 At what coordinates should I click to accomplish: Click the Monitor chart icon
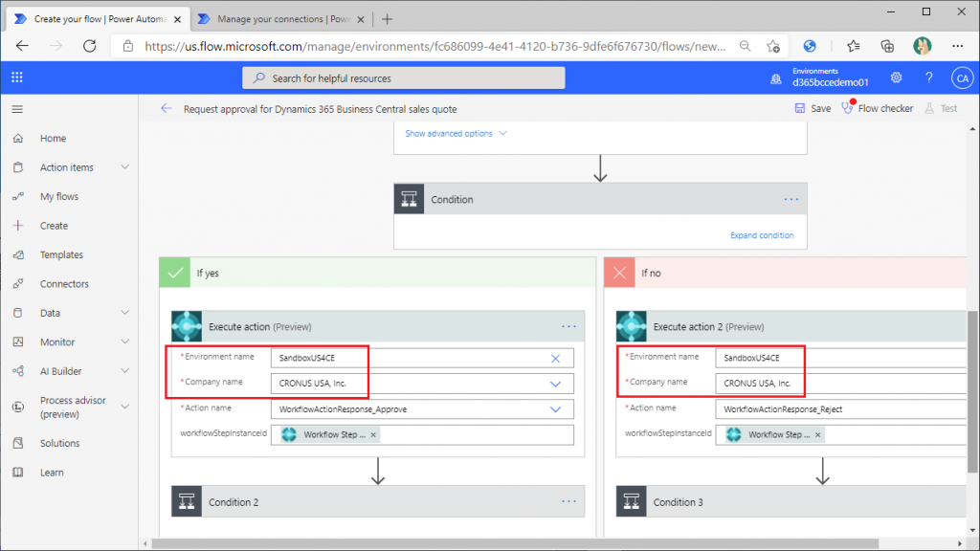(18, 342)
